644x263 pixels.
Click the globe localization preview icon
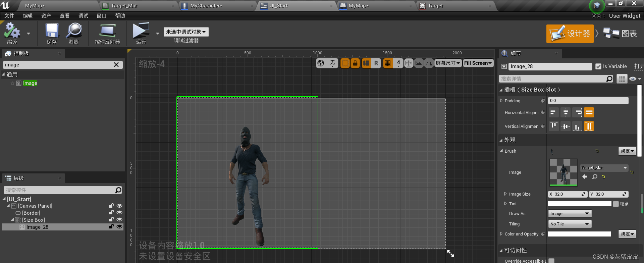321,63
